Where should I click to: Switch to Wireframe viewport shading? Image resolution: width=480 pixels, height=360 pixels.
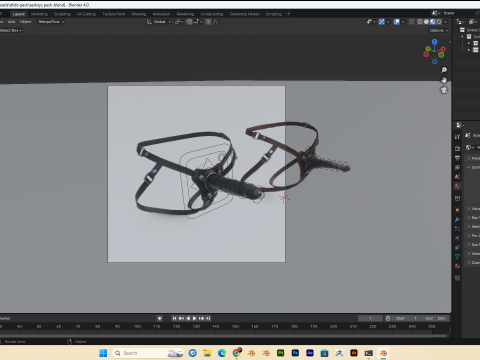(x=420, y=22)
